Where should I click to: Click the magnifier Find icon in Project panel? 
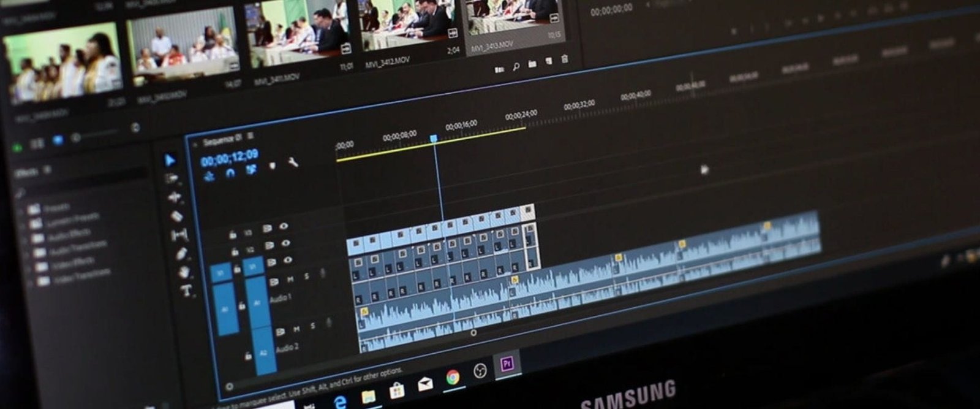(x=516, y=66)
